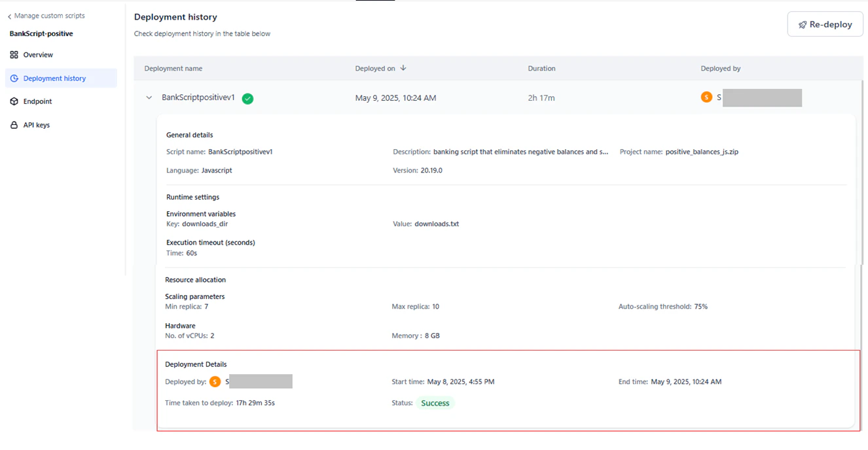Collapse the BankScriptpositivev1 deployment row
Viewport: 868px width, 450px height.
tap(149, 97)
